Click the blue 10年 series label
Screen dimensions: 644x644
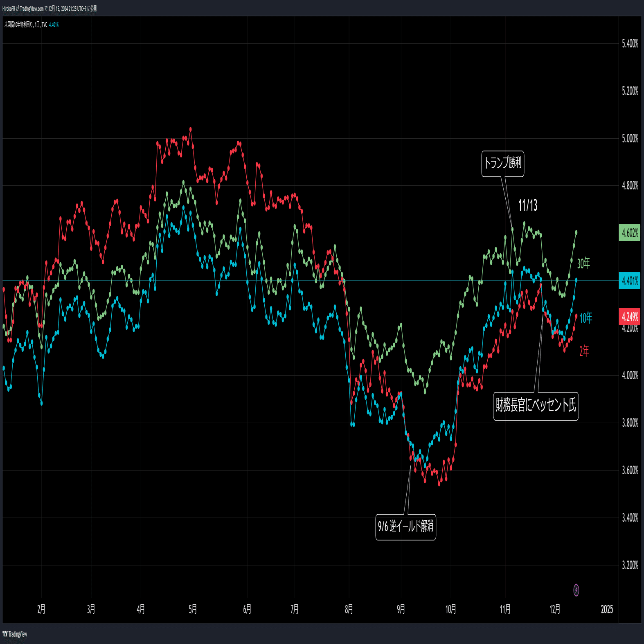click(x=586, y=317)
